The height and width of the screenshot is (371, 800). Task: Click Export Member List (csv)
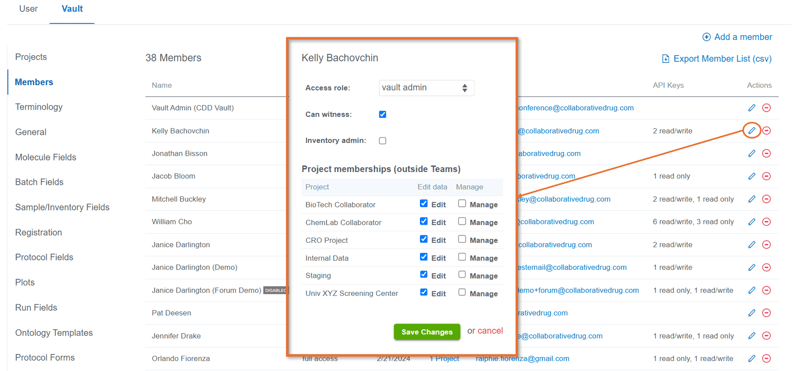click(716, 59)
